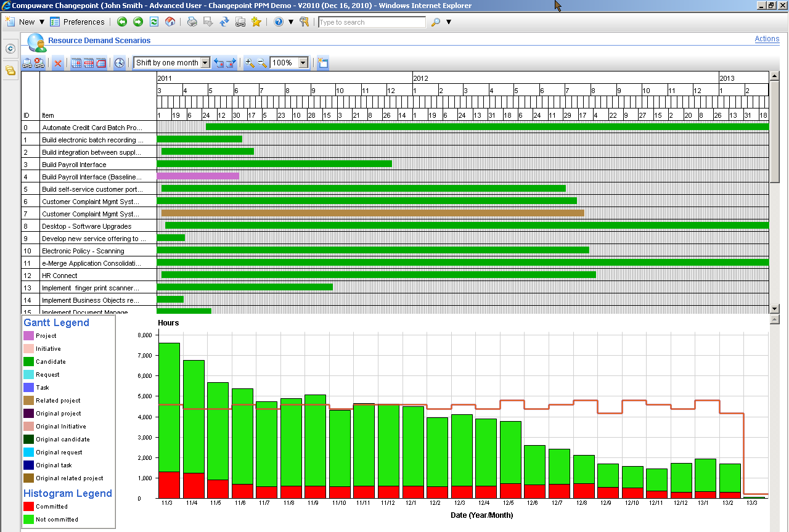
Task: Click the Item column header
Action: pyautogui.click(x=48, y=115)
